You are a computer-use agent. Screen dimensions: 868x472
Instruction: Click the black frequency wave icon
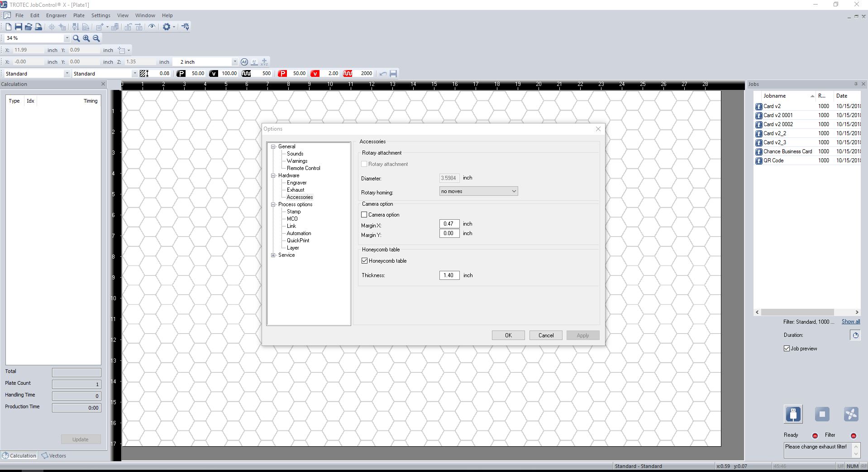pos(246,73)
